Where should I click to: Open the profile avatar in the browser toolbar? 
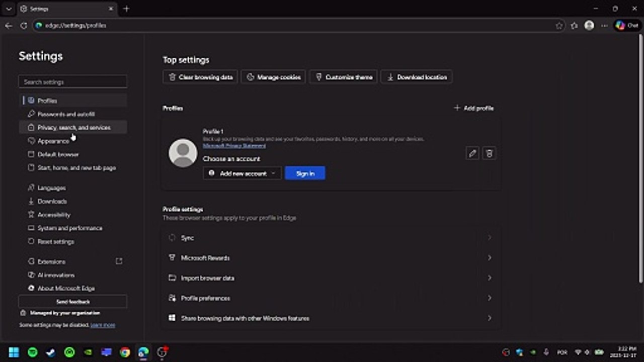589,26
